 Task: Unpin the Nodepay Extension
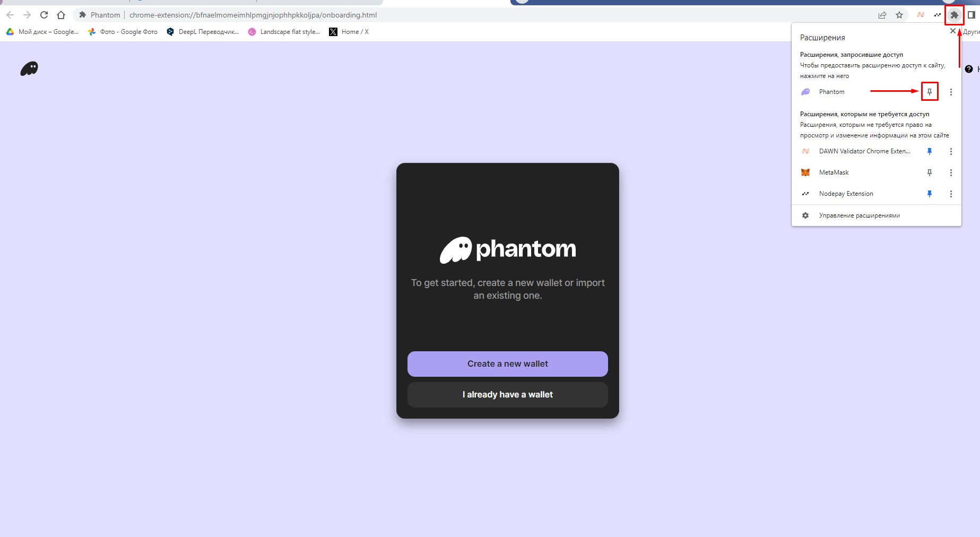tap(929, 194)
